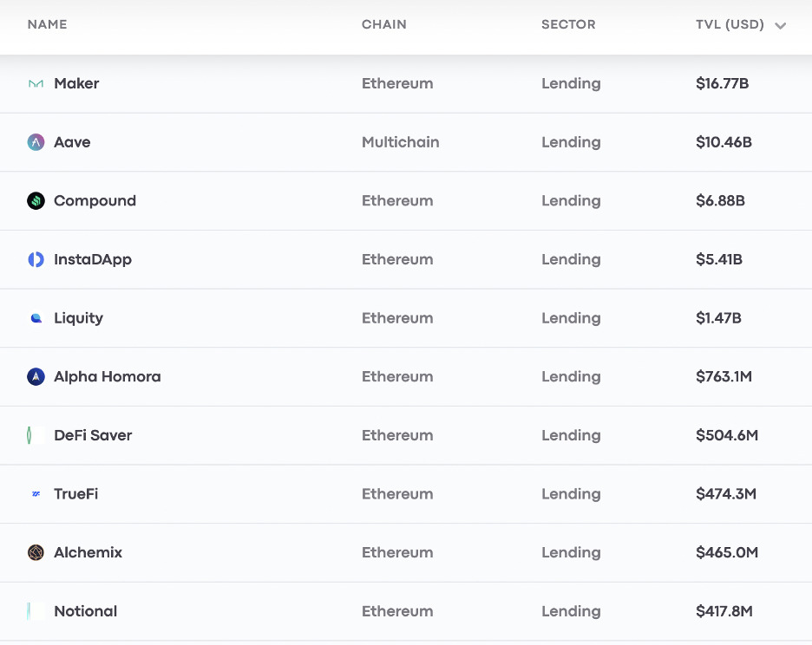Open the Maker protocol name link

[x=76, y=83]
